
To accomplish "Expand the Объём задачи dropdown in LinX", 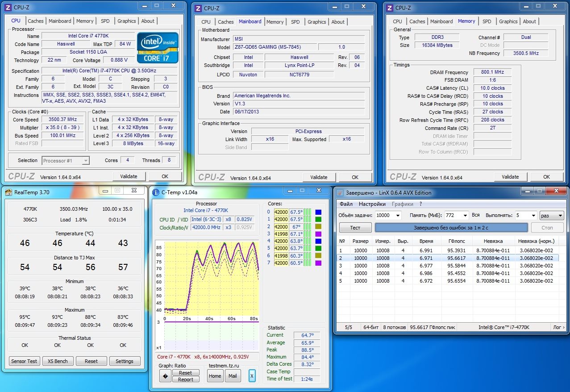I will click(397, 215).
